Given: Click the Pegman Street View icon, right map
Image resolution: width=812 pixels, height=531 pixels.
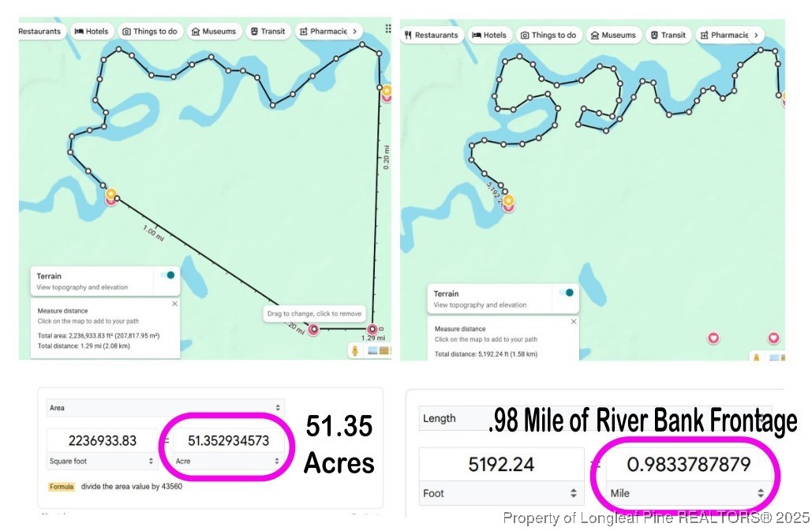Looking at the screenshot, I should click(x=755, y=357).
